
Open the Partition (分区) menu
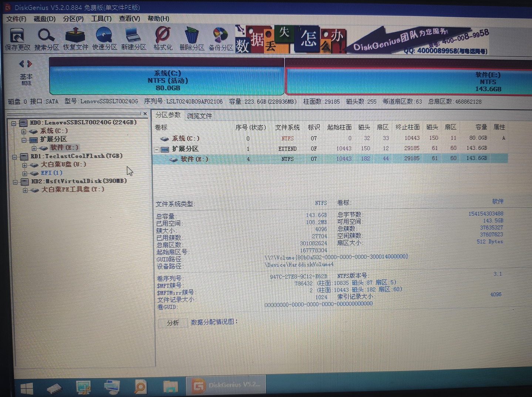point(73,18)
